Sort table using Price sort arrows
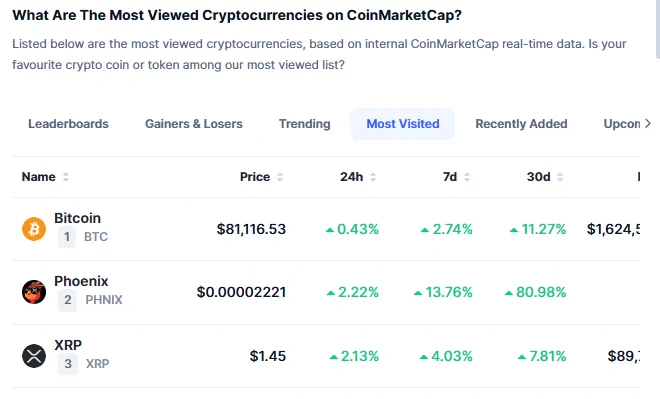The image size is (660, 399). 280,177
